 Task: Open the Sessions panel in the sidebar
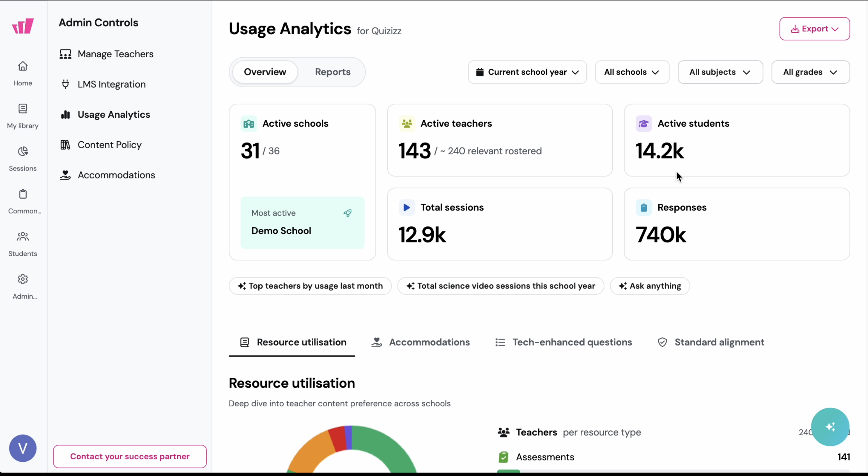coord(23,159)
